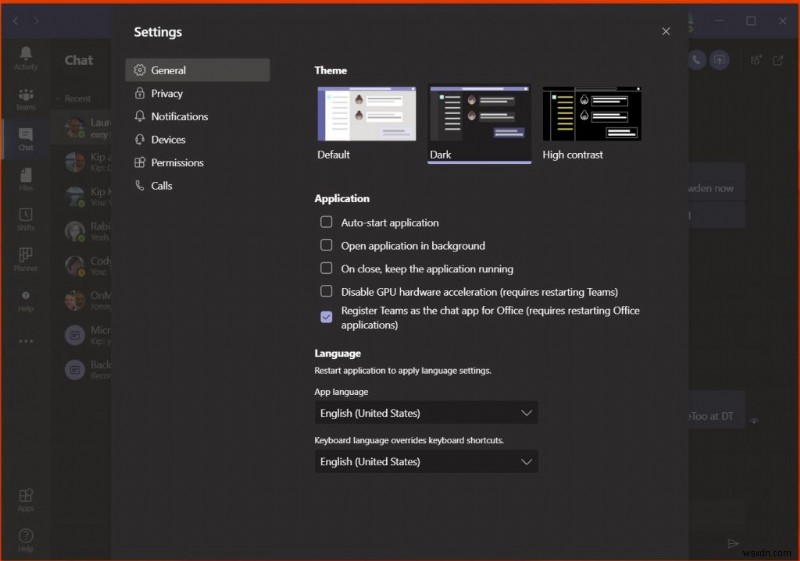
Task: Pop out the chat window
Action: (x=778, y=60)
